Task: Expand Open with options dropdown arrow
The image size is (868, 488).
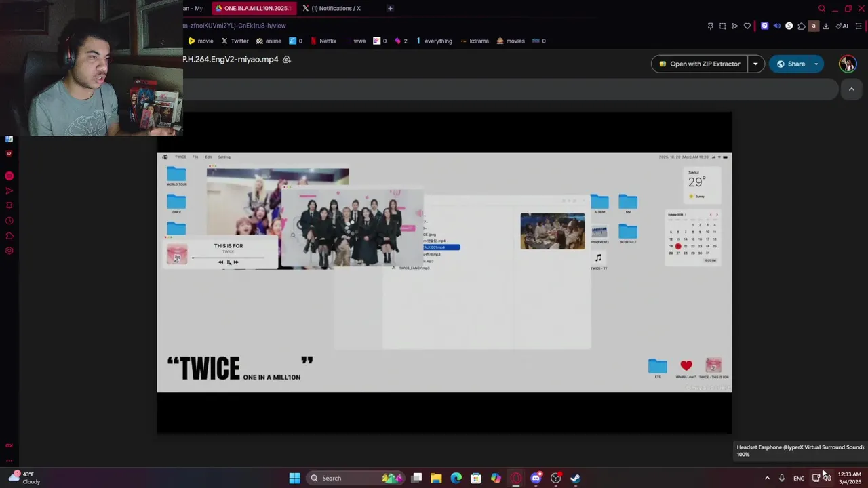Action: pyautogui.click(x=755, y=64)
